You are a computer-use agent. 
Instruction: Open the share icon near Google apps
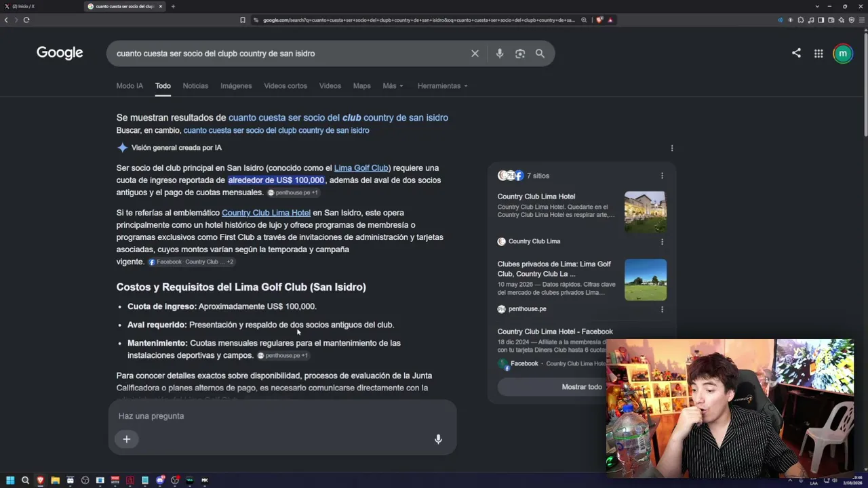click(x=796, y=53)
